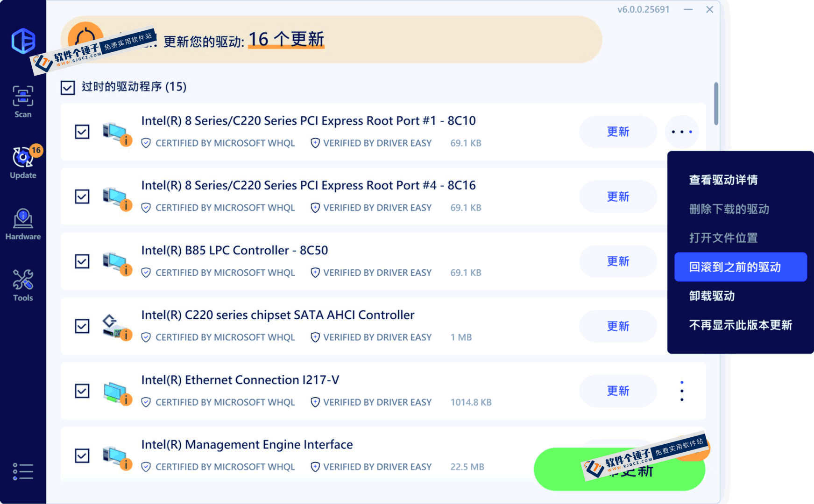The height and width of the screenshot is (504, 814).
Task: Click WHQL shield icon on Root Port #1 row
Action: coord(146,143)
